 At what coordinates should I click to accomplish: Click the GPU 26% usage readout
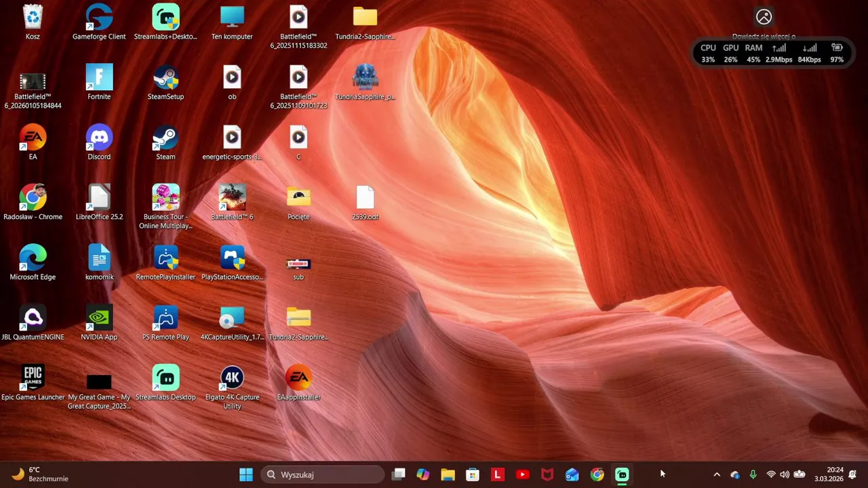(730, 54)
